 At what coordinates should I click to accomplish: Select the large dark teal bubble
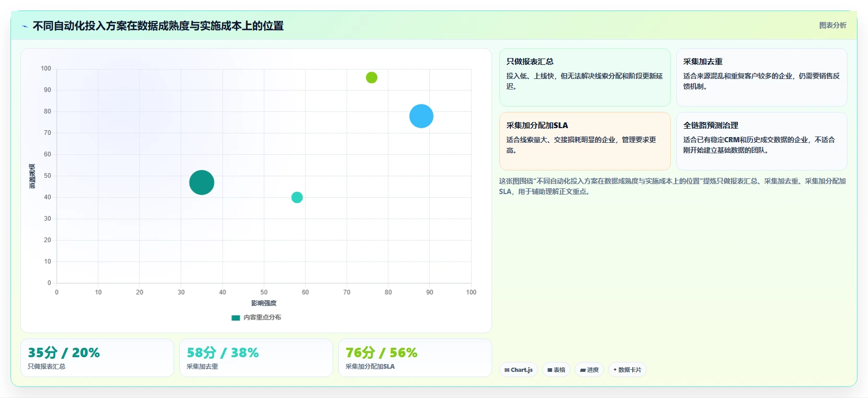tap(202, 183)
